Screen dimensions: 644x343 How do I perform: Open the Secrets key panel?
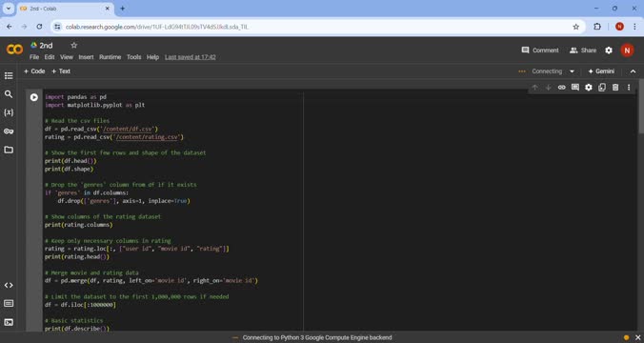coord(9,131)
